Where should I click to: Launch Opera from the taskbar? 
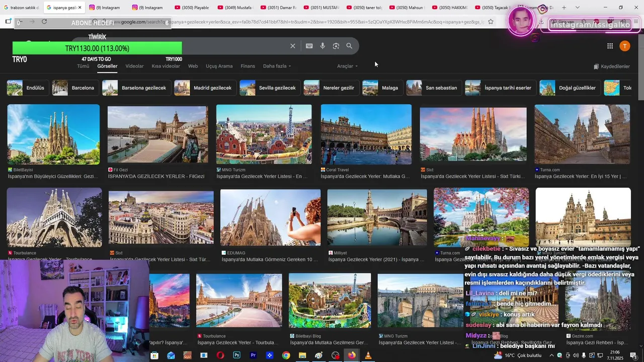[x=220, y=355]
